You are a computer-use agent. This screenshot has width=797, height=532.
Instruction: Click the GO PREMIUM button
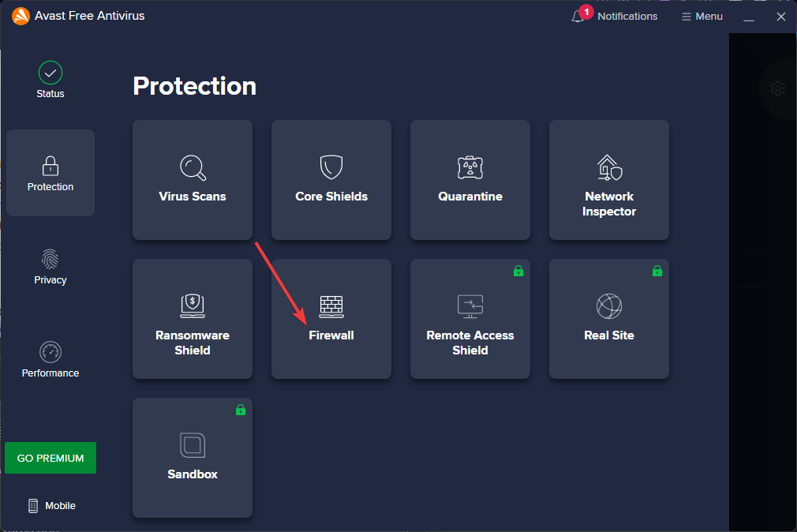[51, 458]
